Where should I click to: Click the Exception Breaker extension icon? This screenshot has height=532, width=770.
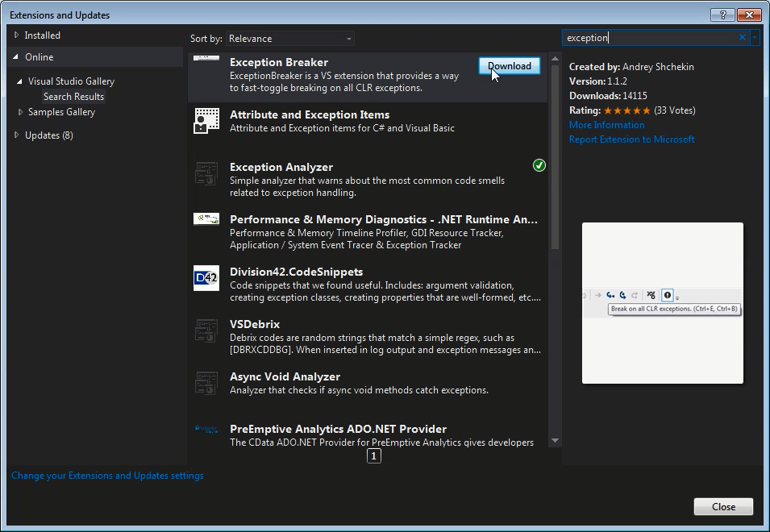[206, 58]
